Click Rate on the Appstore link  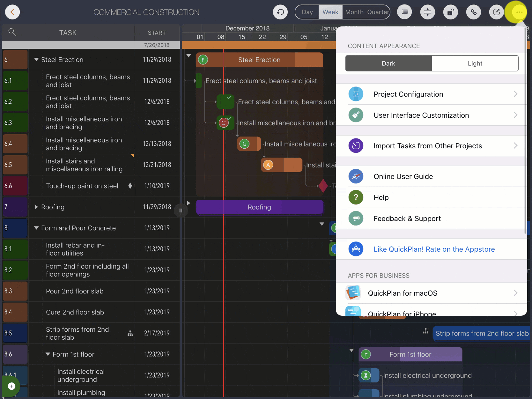pos(434,249)
